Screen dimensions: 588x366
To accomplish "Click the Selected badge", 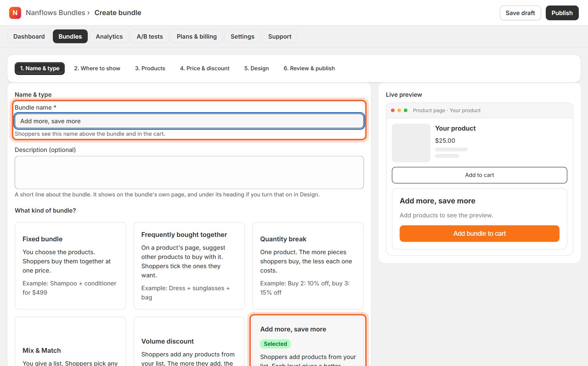I will pos(275,344).
